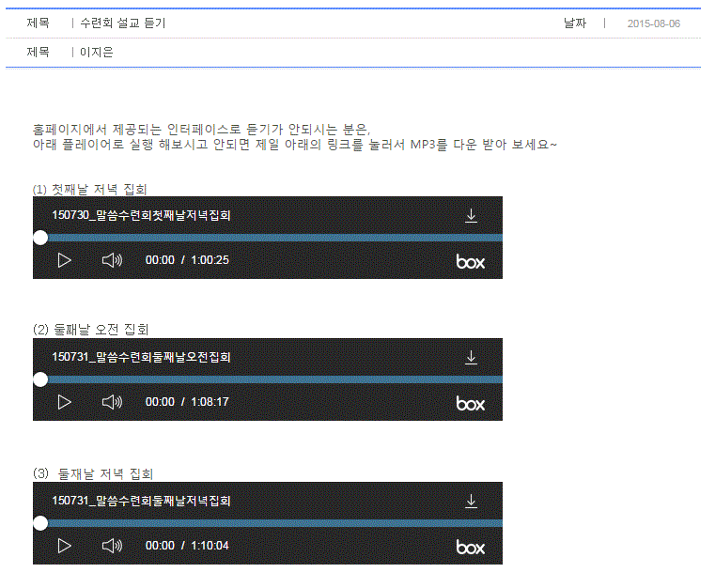Click the author name 이지은
715x588 pixels.
97,52
